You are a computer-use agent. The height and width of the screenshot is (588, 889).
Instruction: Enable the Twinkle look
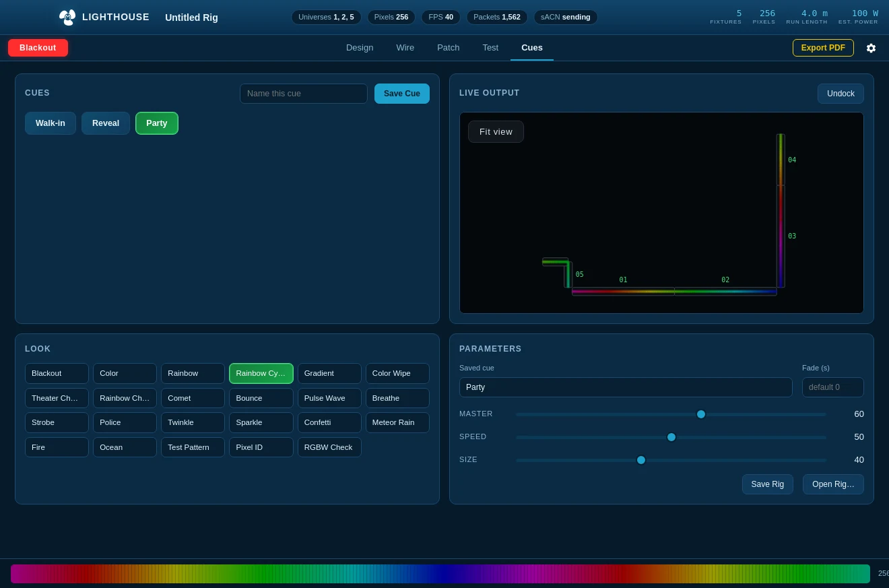[x=193, y=422]
